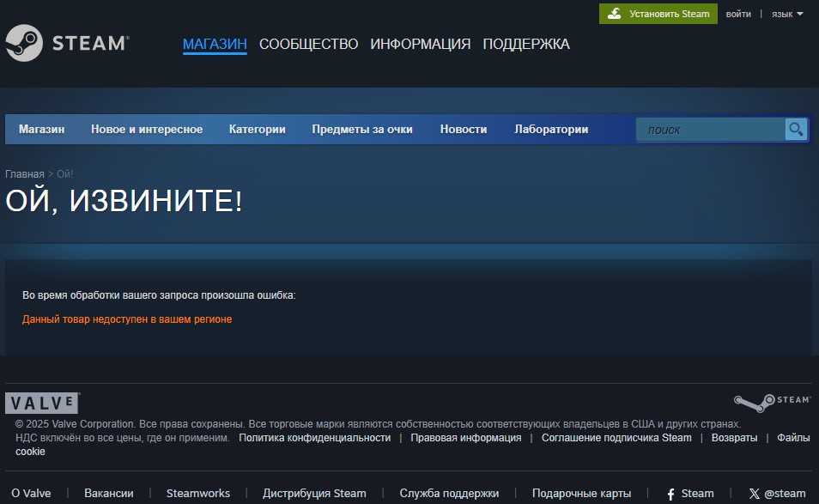This screenshot has height=504, width=819.
Task: Go to the ПОДДЕРЖКА section
Action: [525, 44]
